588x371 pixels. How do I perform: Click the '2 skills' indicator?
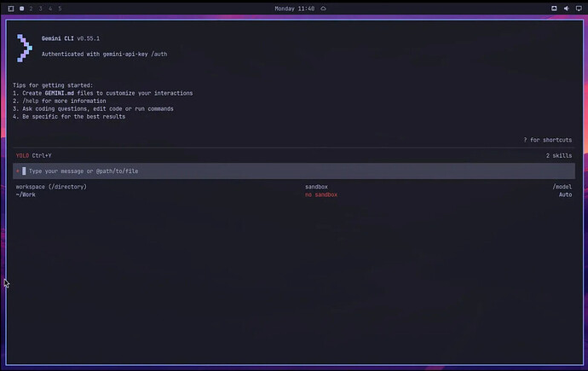click(559, 156)
